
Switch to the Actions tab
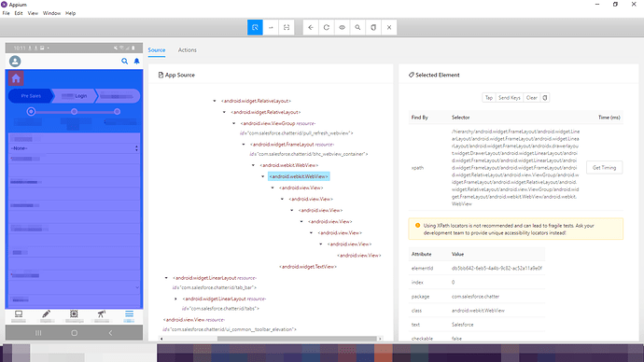click(x=187, y=49)
